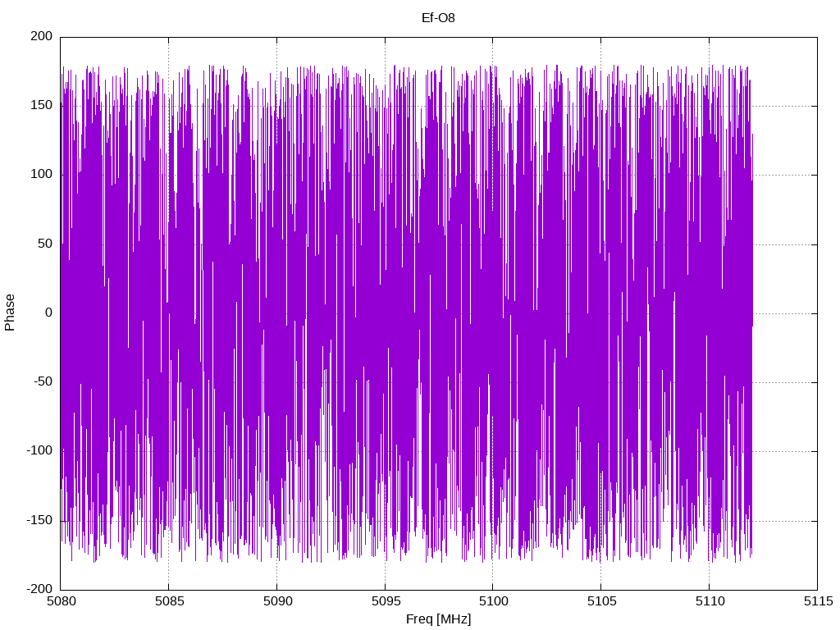Screen dimensions: 840x630
Task: Click the 100 y-axis tick label
Action: (42, 174)
